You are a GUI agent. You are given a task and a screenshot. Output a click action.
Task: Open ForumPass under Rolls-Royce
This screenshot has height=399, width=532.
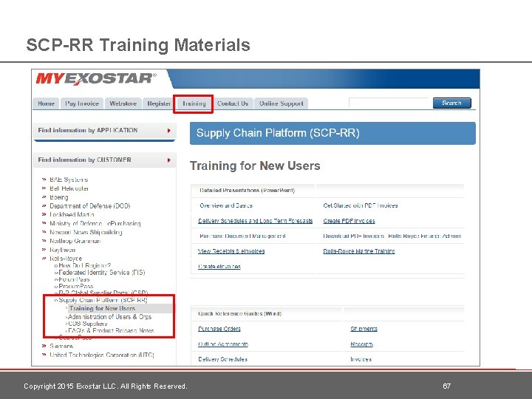(74, 279)
